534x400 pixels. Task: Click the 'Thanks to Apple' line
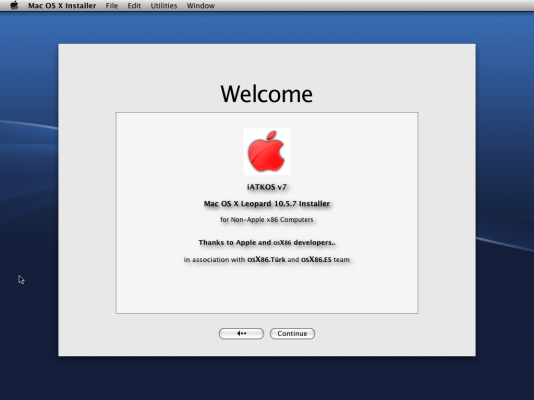[x=267, y=242]
